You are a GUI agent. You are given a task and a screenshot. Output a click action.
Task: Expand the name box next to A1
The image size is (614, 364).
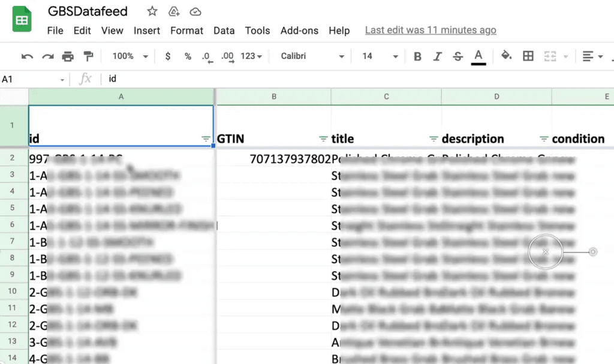[x=64, y=79]
